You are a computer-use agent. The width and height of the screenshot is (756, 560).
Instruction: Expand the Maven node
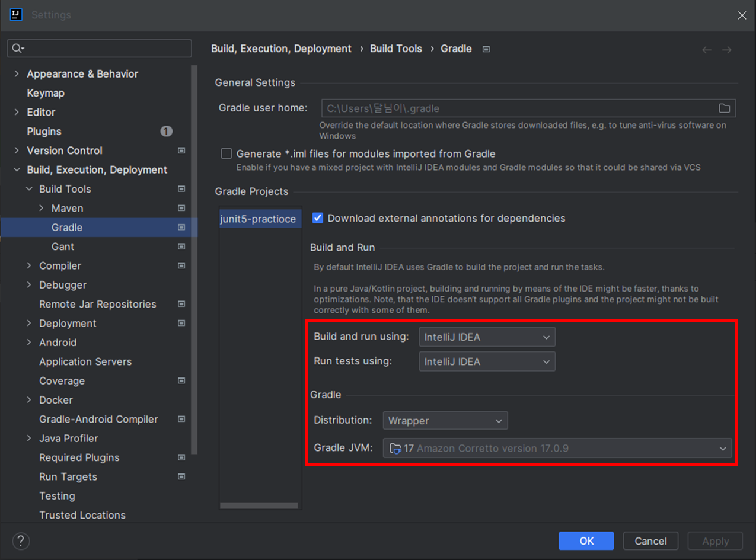pyautogui.click(x=42, y=208)
